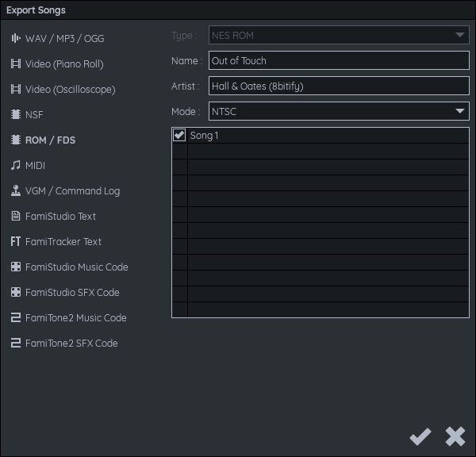The height and width of the screenshot is (457, 476).
Task: Open the FamiTone2 SFX Code section
Action: 71,343
